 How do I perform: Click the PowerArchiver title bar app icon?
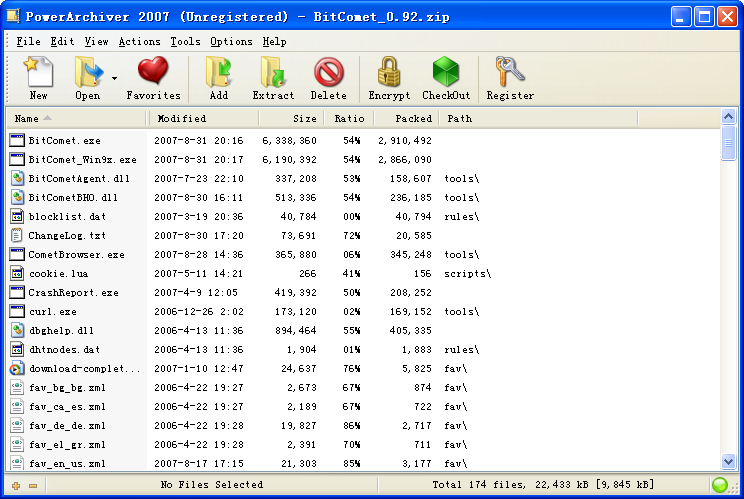pyautogui.click(x=13, y=16)
